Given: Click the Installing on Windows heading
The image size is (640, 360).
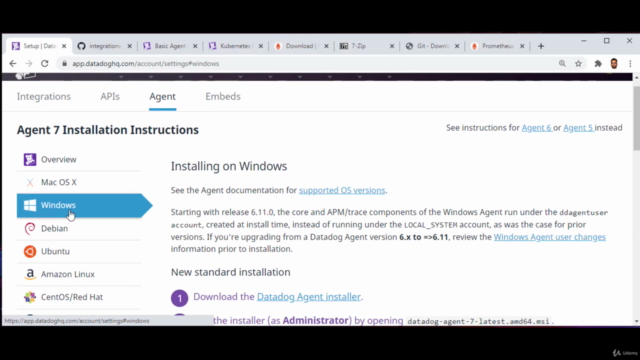Looking at the screenshot, I should tap(229, 167).
